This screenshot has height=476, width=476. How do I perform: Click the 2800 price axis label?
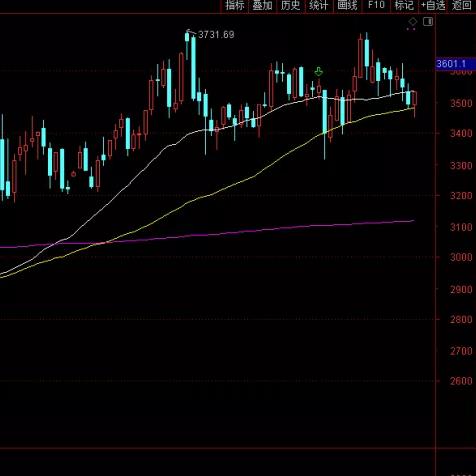[x=461, y=319]
